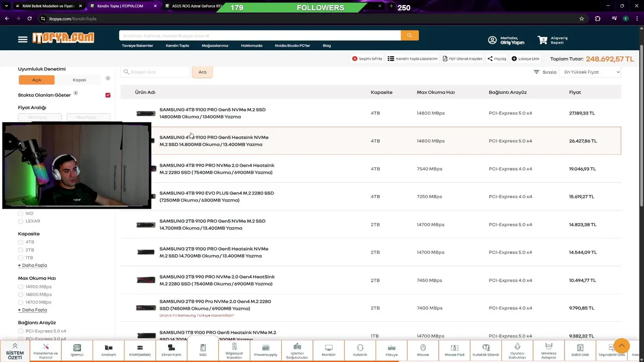Expand Daha Fazla under Kapasite

pos(33,265)
